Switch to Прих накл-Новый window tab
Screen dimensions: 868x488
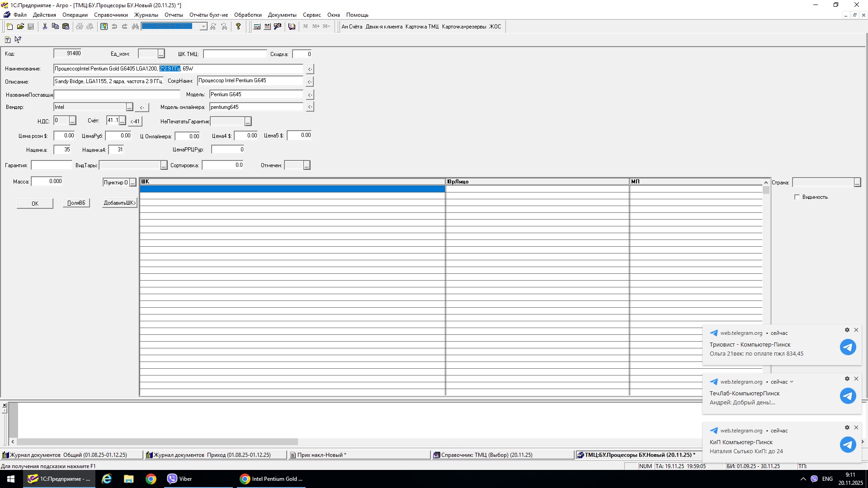[x=321, y=455]
